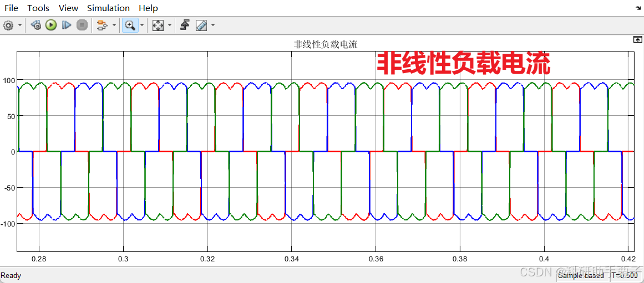Click the 0.36 x-axis tick label
The image size is (644, 283).
pos(376,259)
